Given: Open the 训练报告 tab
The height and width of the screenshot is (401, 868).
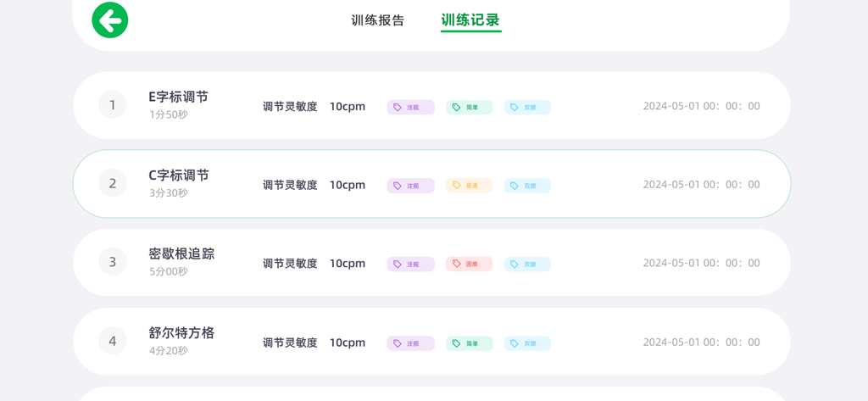Looking at the screenshot, I should coord(378,20).
